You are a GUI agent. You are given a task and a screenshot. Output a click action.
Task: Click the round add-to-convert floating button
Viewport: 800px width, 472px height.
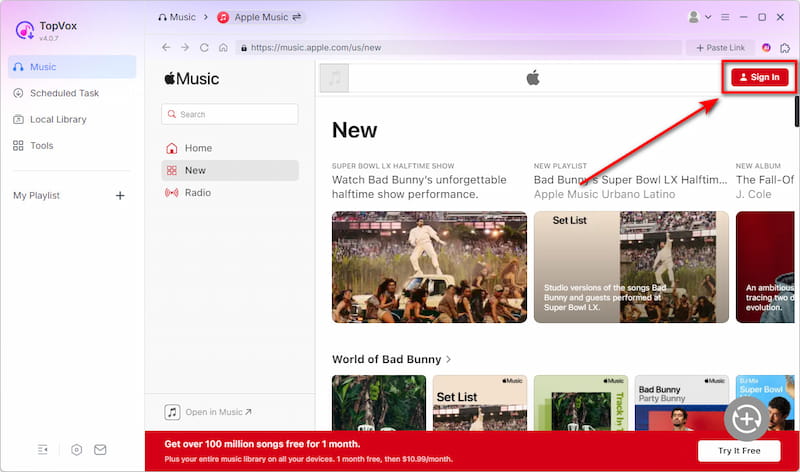click(x=747, y=419)
